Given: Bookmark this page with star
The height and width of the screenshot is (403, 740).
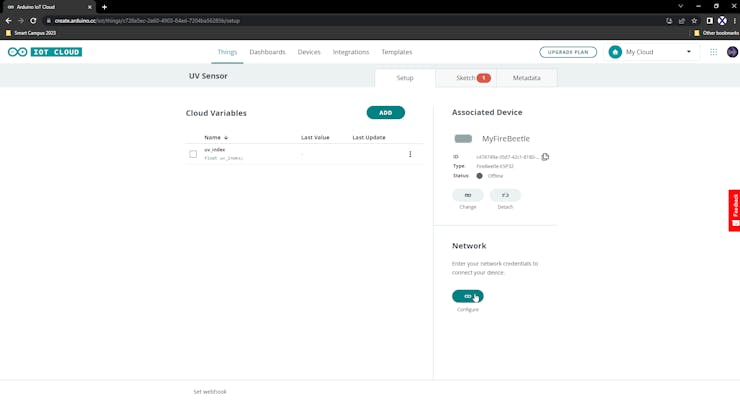Looking at the screenshot, I should (x=694, y=21).
